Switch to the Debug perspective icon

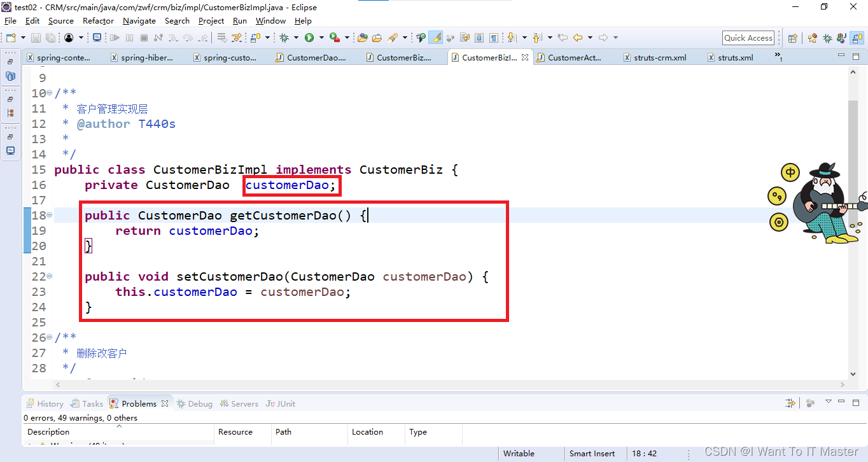827,38
